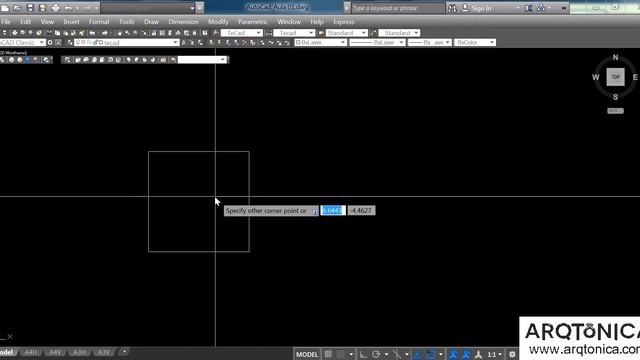640x360 pixels.
Task: Open the Dimension menu
Action: [x=183, y=22]
